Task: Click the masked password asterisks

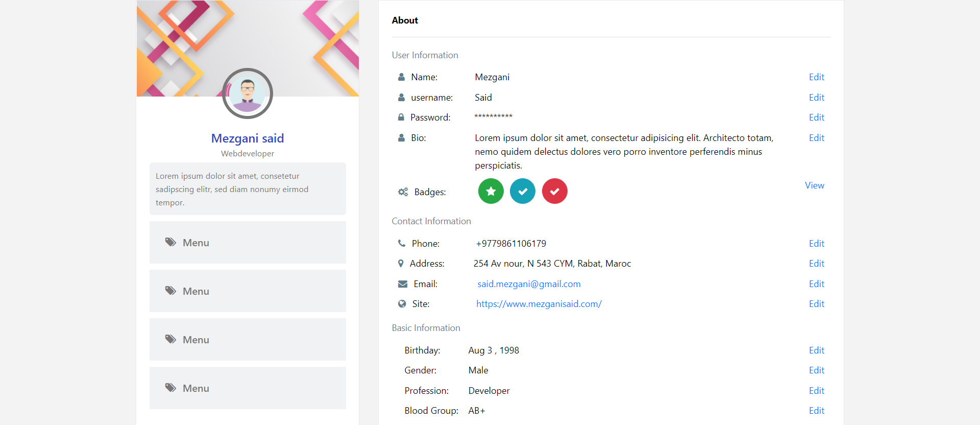Action: [493, 116]
